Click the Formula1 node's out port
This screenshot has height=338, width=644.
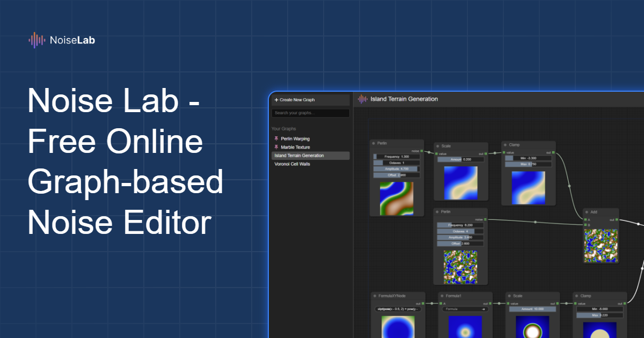click(x=490, y=303)
